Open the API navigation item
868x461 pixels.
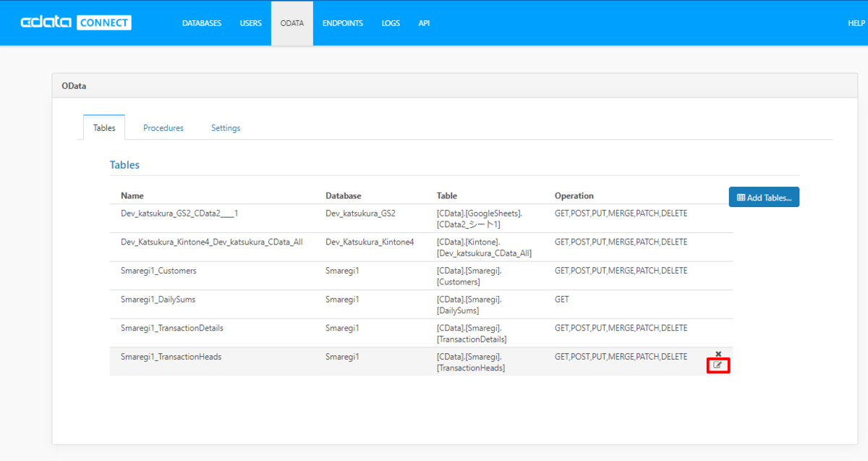tap(424, 23)
